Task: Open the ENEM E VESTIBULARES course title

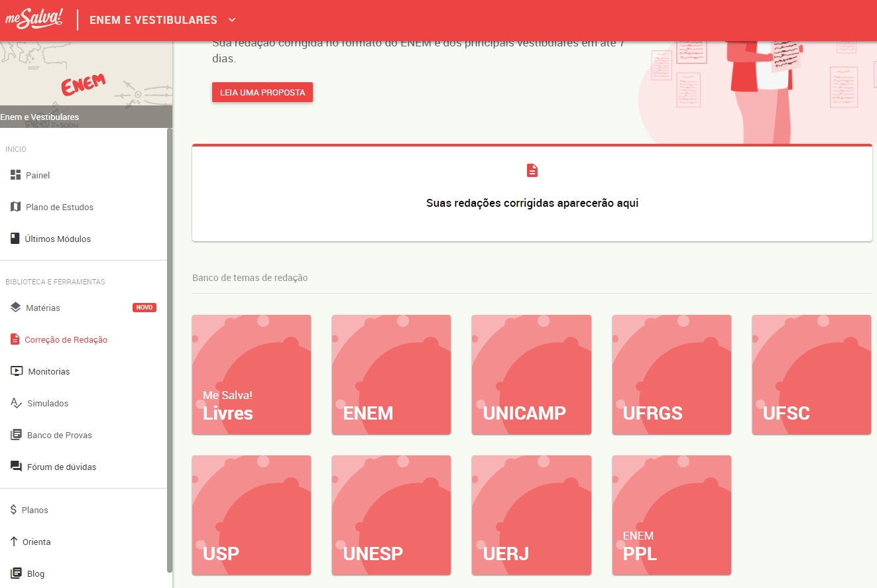Action: click(153, 20)
